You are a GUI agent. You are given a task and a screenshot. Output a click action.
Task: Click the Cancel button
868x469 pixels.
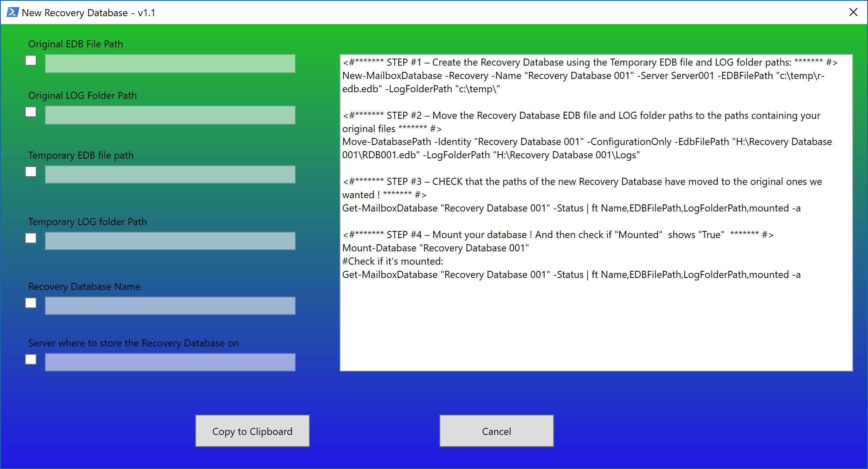496,431
